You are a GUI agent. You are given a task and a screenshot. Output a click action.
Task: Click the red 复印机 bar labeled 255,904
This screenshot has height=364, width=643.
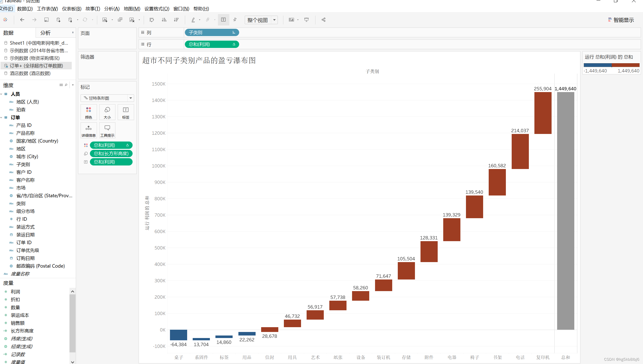point(543,113)
